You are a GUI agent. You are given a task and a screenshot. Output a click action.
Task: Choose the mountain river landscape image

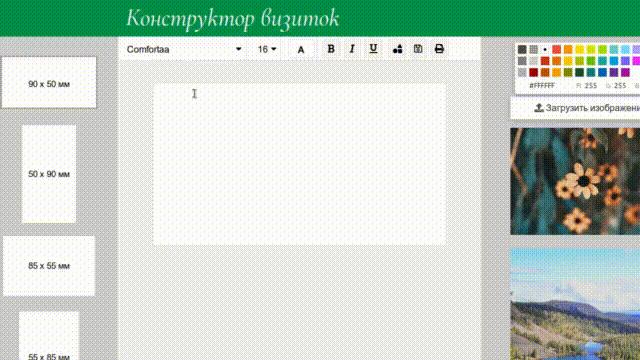click(575, 304)
